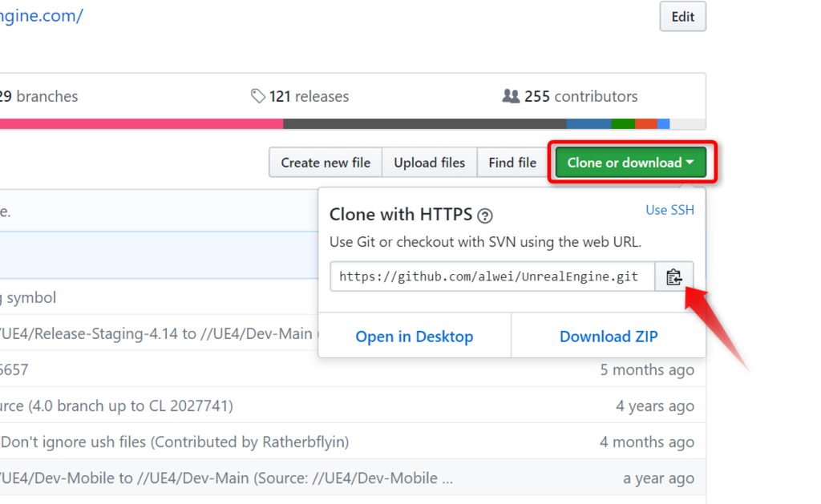The height and width of the screenshot is (504, 821).
Task: Click Download ZIP link
Action: click(x=609, y=337)
